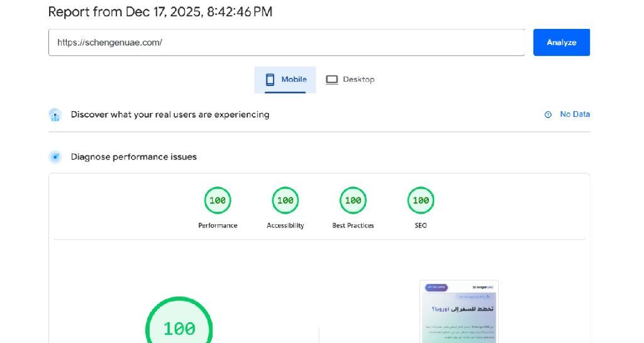
Task: Click the SEO score gauge circle
Action: coord(421,200)
